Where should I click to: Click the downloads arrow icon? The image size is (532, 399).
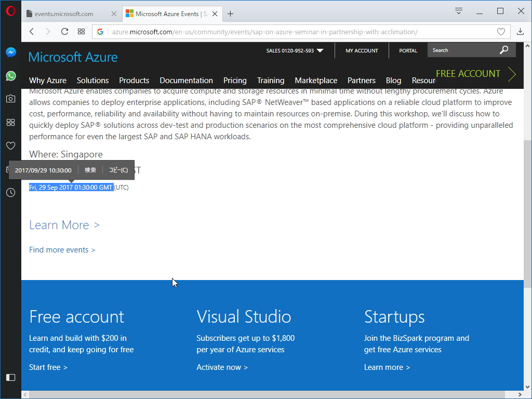pos(520,32)
